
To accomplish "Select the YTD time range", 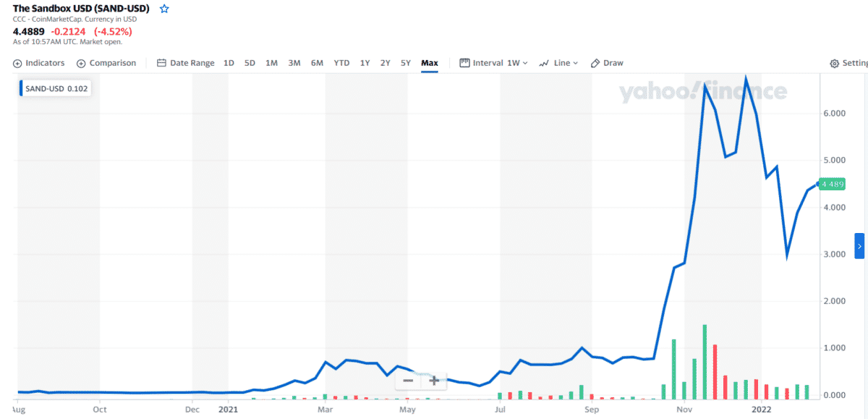I will point(341,63).
